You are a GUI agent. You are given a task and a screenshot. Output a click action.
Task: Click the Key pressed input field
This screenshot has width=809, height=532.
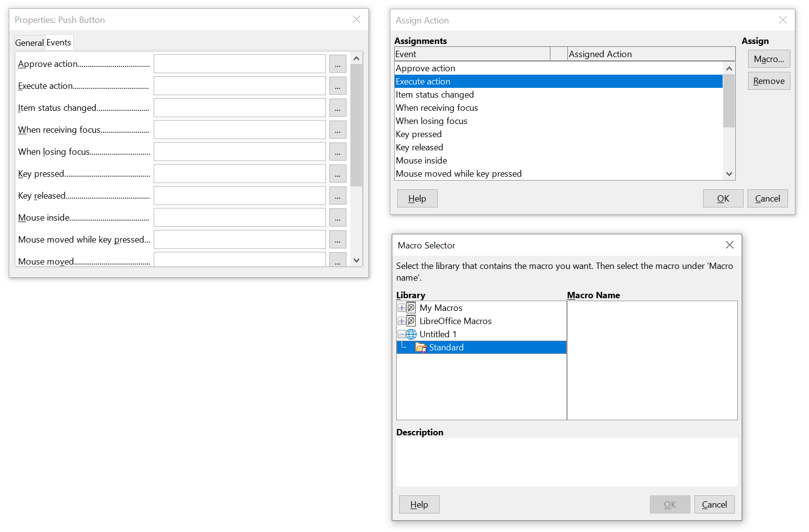240,174
